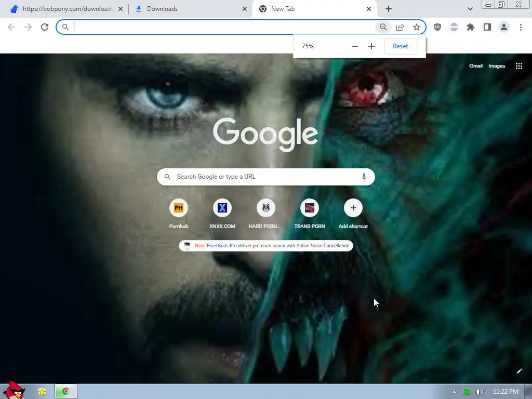Screen dimensions: 532x399
Task: Open the yellow file explorer taskbar icon
Action: coord(42,392)
